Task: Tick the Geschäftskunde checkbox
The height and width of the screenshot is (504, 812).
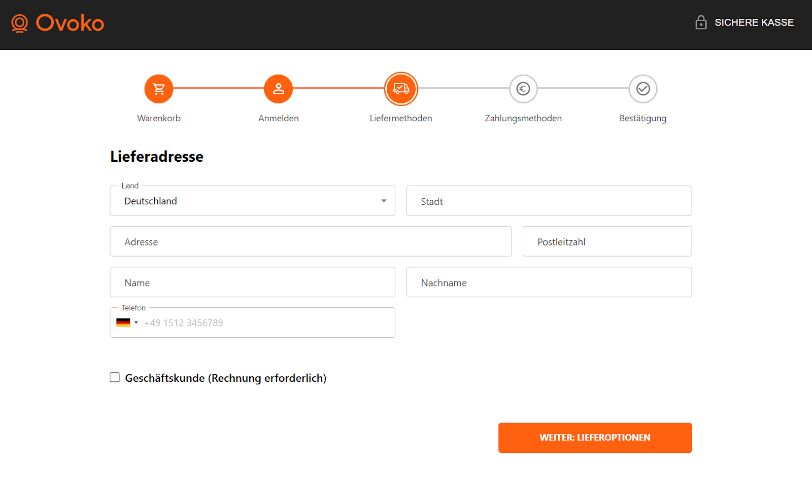Action: pos(115,377)
